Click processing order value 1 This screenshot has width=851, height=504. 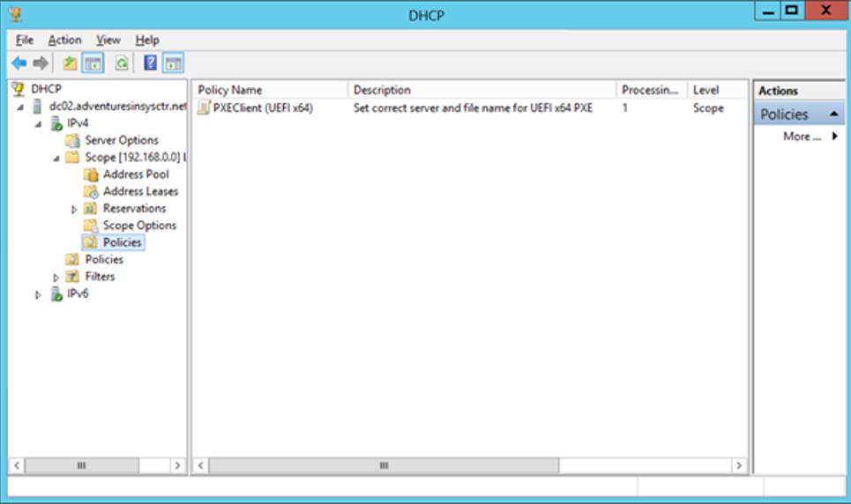click(x=624, y=108)
